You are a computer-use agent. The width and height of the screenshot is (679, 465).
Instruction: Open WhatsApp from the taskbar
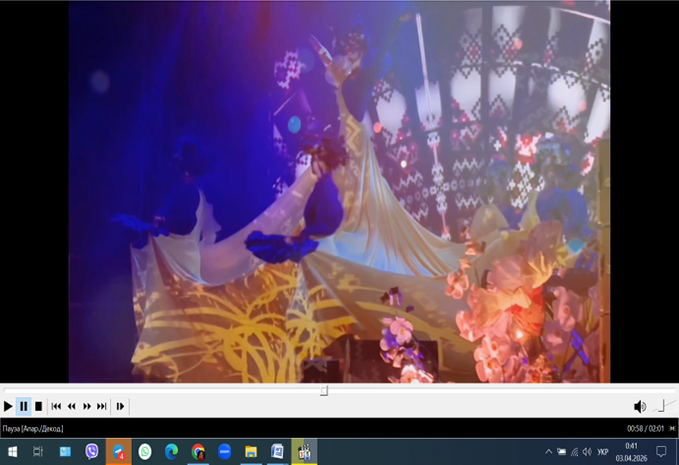[145, 452]
